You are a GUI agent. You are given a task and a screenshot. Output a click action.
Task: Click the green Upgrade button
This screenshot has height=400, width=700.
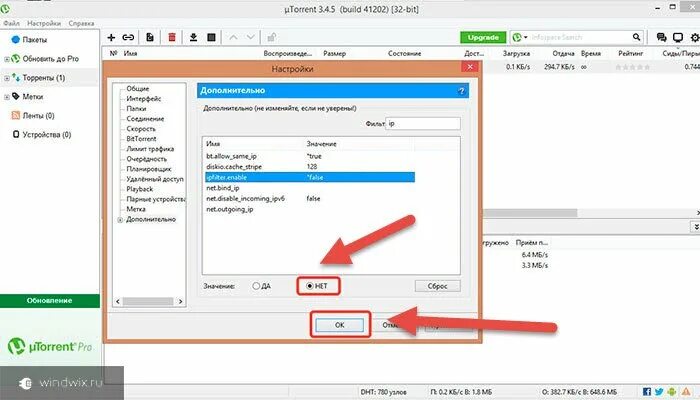coord(483,38)
